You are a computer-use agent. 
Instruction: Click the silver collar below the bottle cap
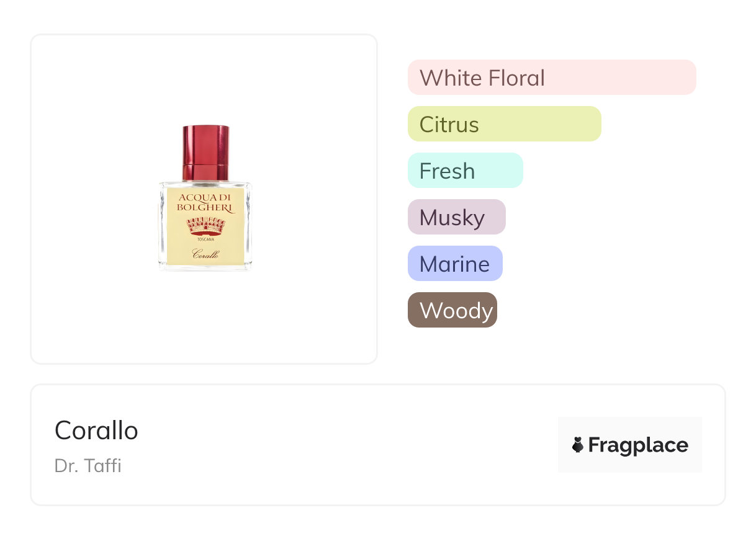[x=205, y=182]
